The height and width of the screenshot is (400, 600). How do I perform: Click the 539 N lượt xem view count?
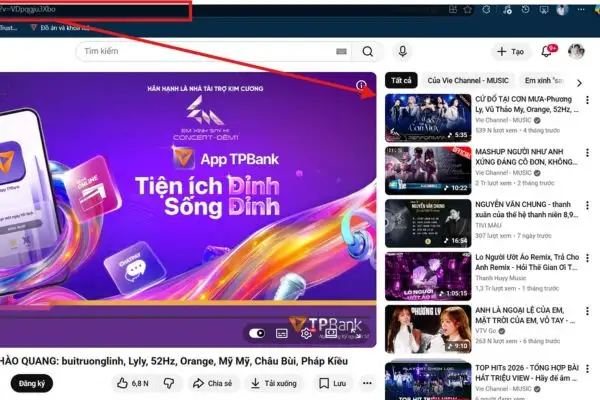[x=496, y=131]
